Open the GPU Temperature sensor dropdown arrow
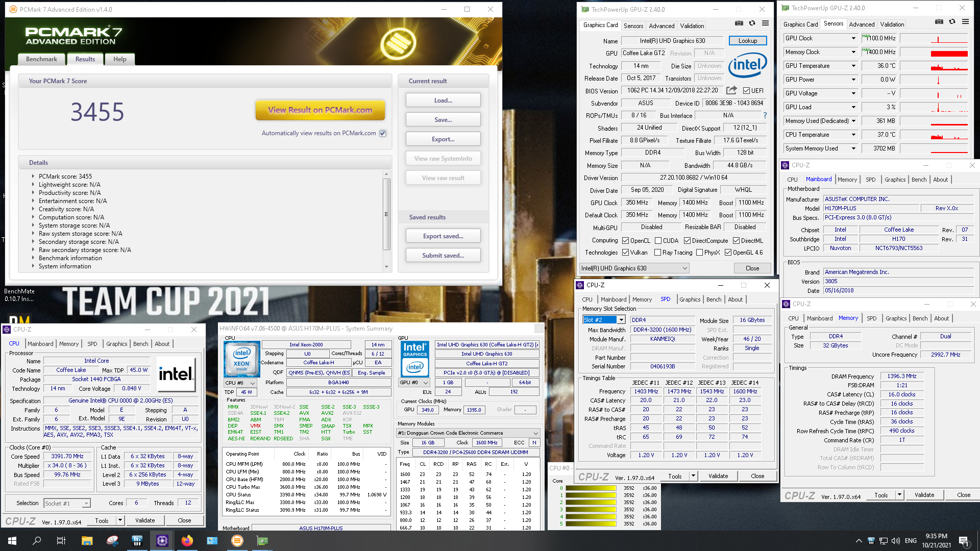 [853, 66]
